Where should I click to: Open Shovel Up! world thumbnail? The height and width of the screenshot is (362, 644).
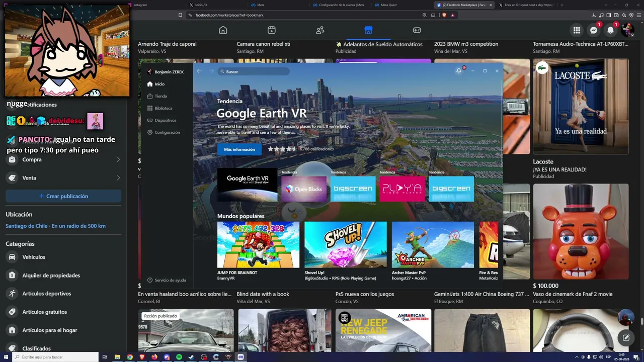click(346, 245)
